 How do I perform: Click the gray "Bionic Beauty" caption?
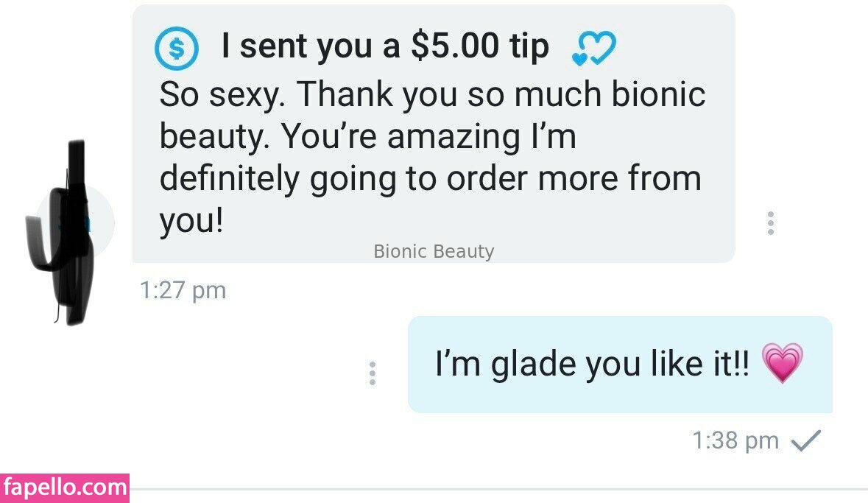pyautogui.click(x=434, y=251)
